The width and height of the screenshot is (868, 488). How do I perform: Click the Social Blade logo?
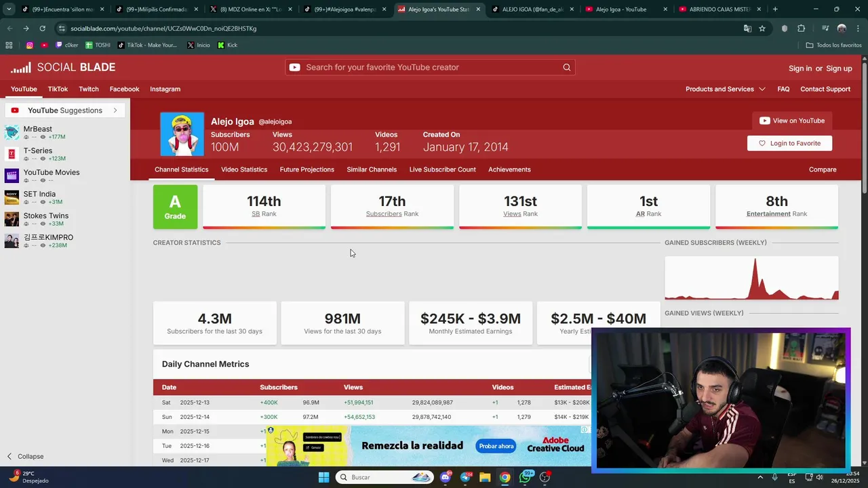click(63, 68)
